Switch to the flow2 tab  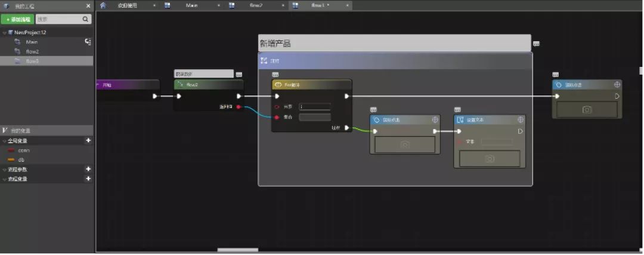coord(256,5)
